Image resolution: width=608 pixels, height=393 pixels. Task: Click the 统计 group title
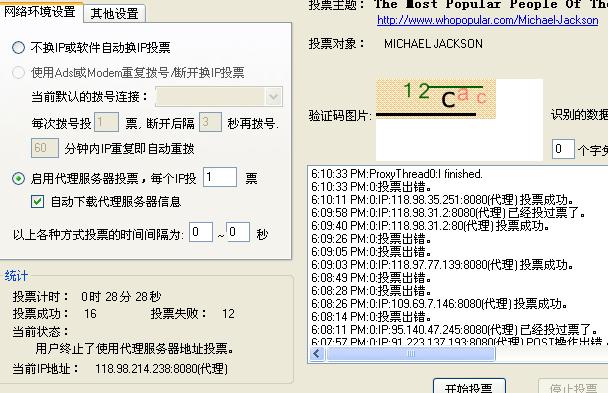tap(16, 276)
